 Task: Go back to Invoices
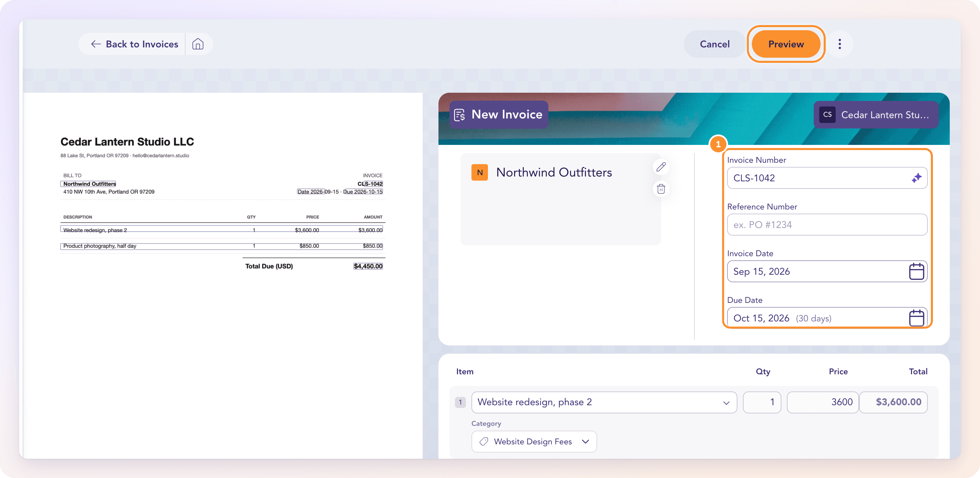point(134,44)
